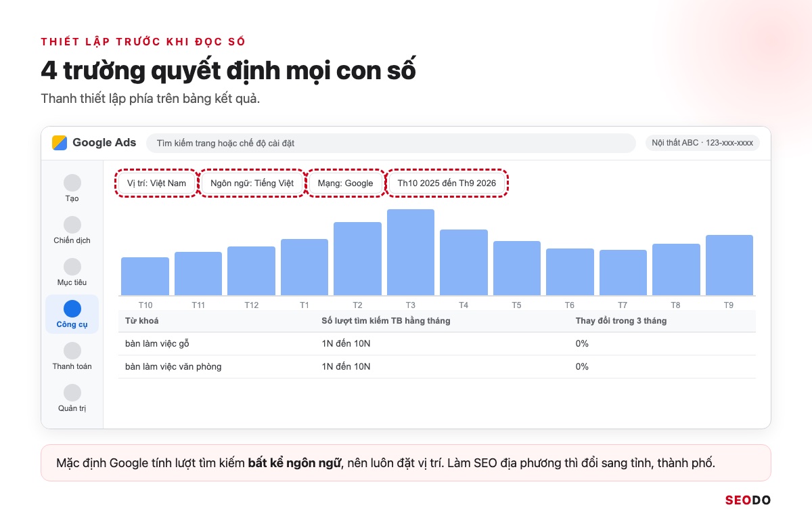Click the T11 bar in the chart
812x522 pixels.
click(198, 274)
